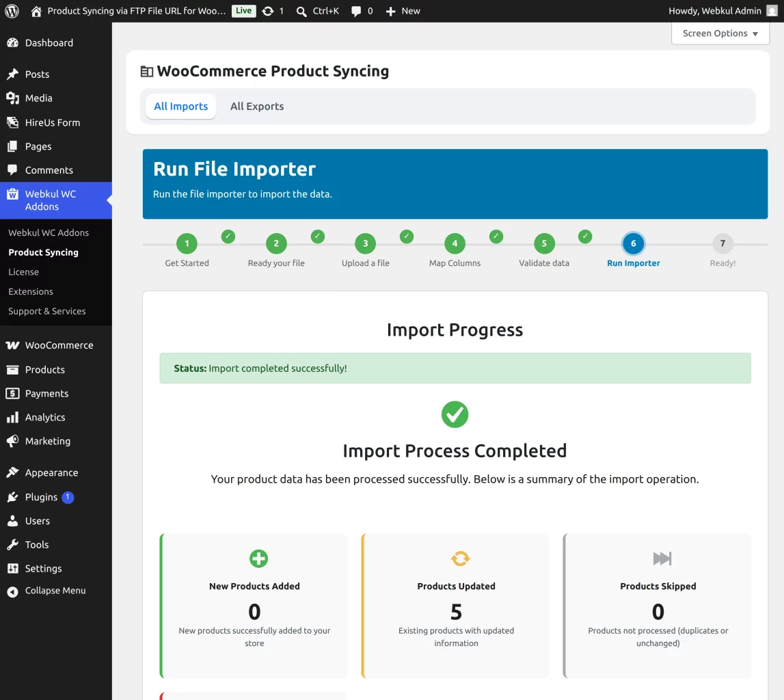Click the HireUs Form icon
The width and height of the screenshot is (784, 700).
[12, 122]
